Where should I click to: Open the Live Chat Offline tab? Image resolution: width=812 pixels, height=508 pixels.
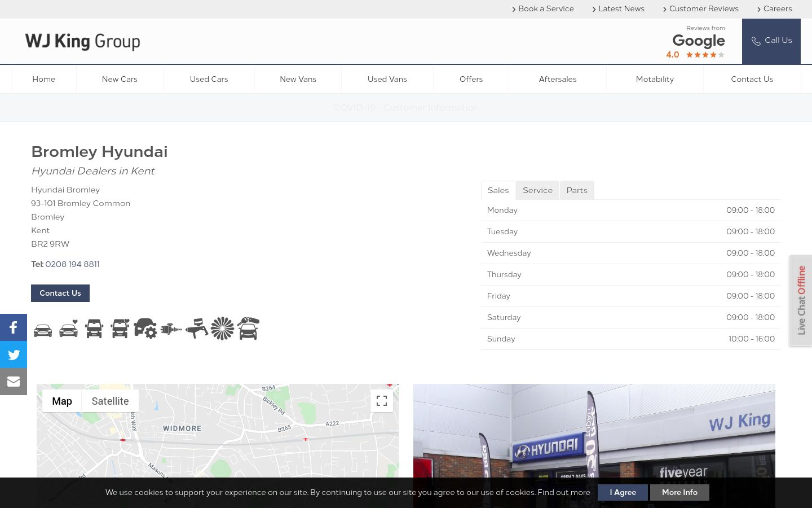801,300
